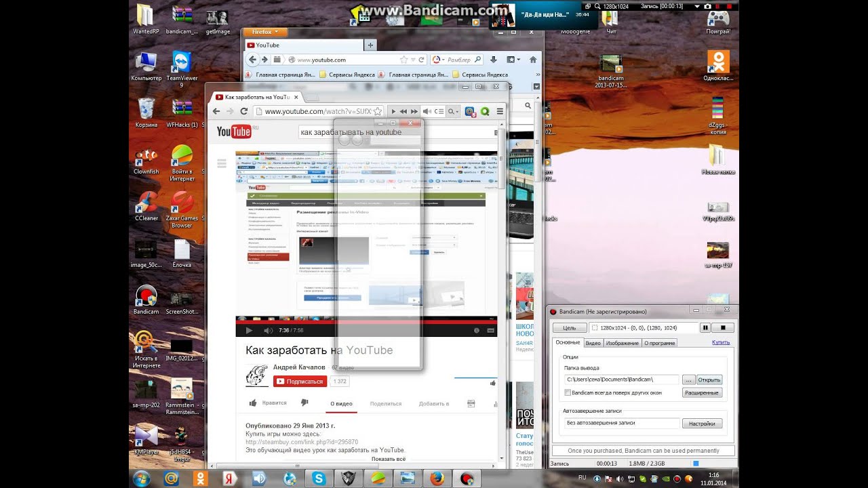Viewport: 868px width, 488px height.
Task: Click the Firefox downloads arrow icon
Action: pos(493,60)
